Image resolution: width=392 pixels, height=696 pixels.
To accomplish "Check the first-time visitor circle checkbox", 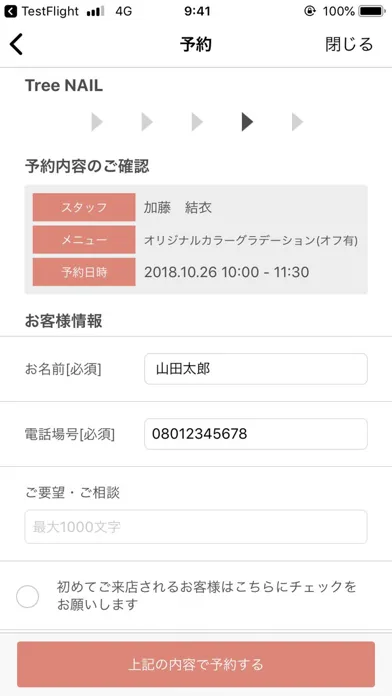I will [28, 597].
